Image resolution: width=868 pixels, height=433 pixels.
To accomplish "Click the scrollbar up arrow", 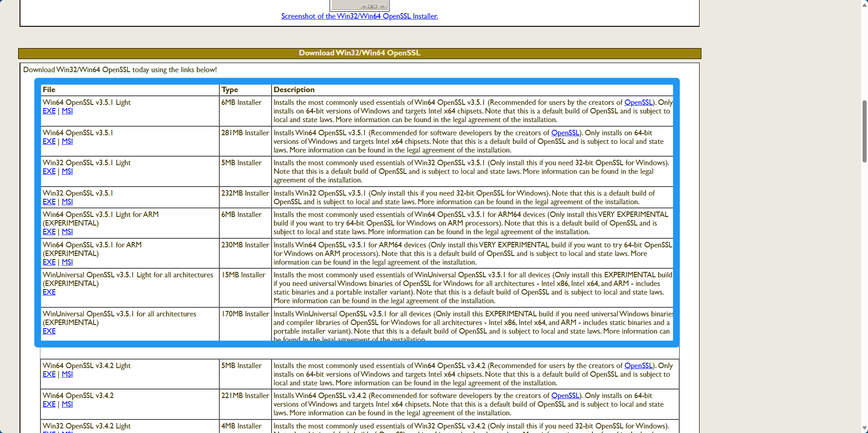I will pyautogui.click(x=864, y=5).
